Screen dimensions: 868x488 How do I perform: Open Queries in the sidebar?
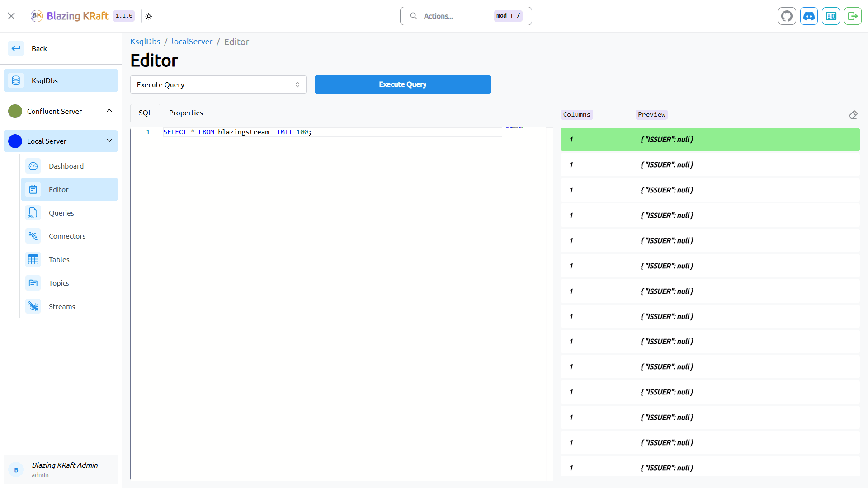(69, 213)
